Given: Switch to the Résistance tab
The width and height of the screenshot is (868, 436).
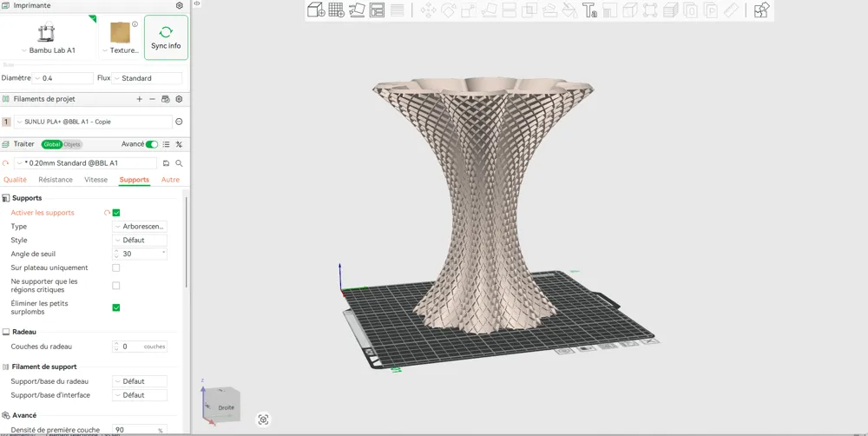Looking at the screenshot, I should coord(56,180).
